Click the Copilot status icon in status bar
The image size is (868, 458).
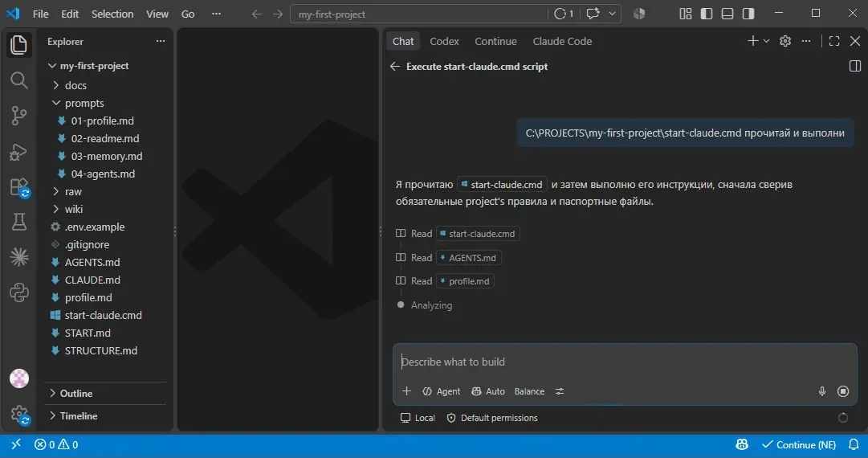click(x=742, y=444)
